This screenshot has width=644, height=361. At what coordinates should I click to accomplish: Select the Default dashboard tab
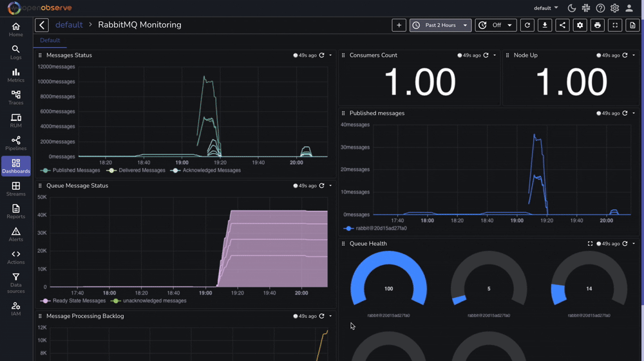(50, 41)
